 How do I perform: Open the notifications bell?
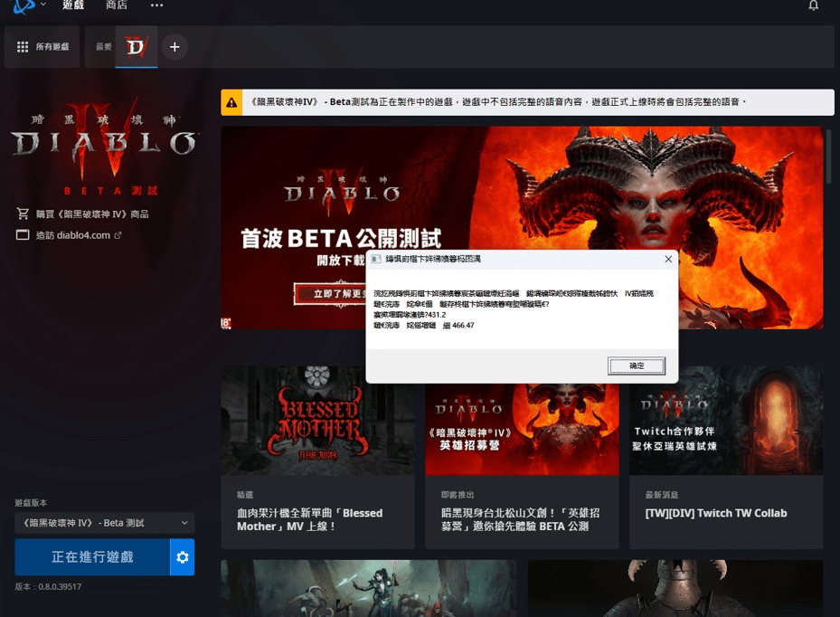813,5
